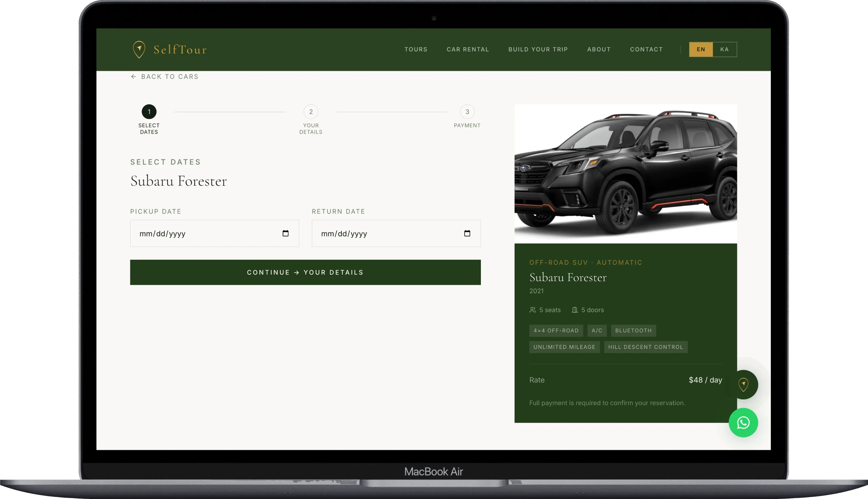
Task: Open the return date calendar picker icon
Action: pos(467,233)
